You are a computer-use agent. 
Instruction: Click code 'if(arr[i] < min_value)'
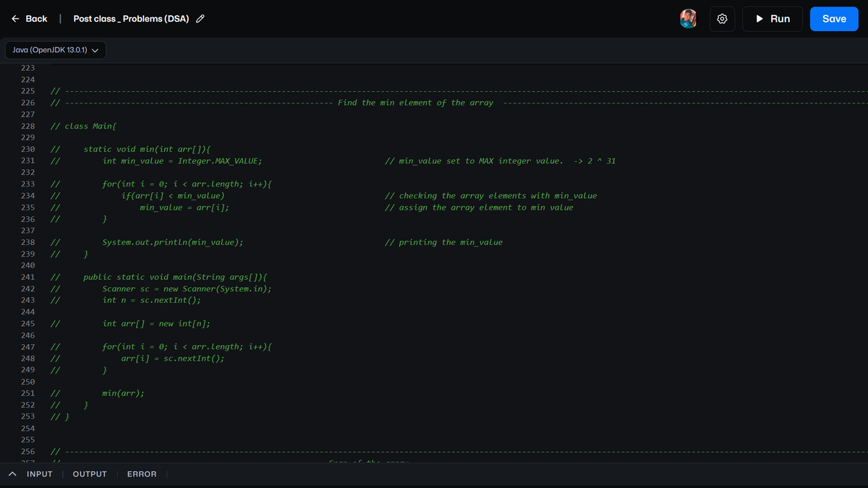(x=173, y=195)
